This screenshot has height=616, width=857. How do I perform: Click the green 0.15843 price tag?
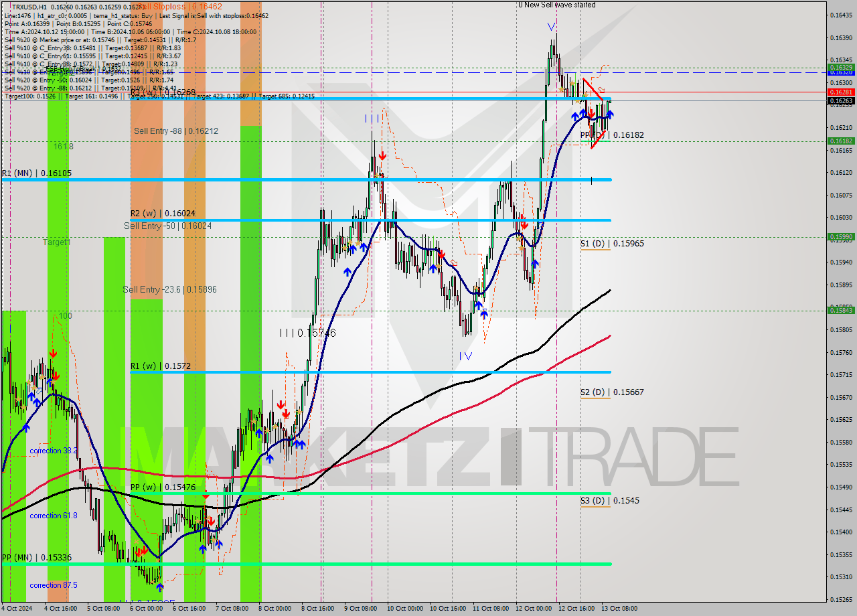[840, 310]
